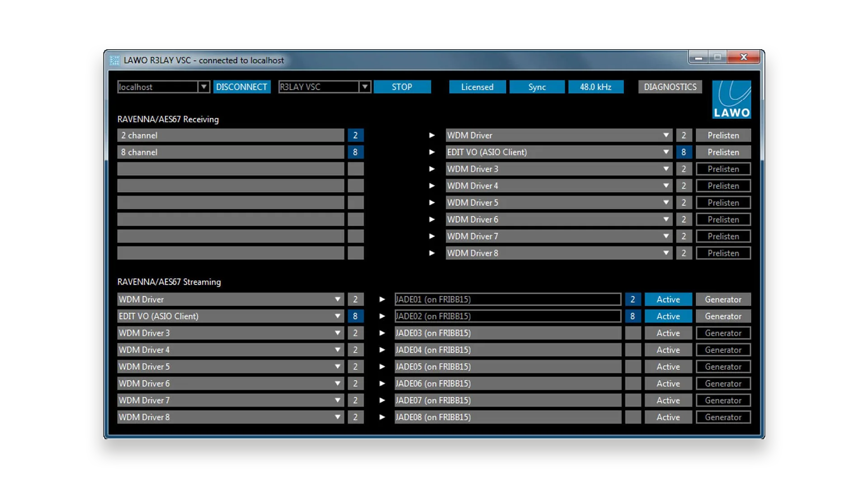Enable Prelisten for WDM Driver 4
Image resolution: width=868 pixels, height=488 pixels.
pyautogui.click(x=723, y=186)
